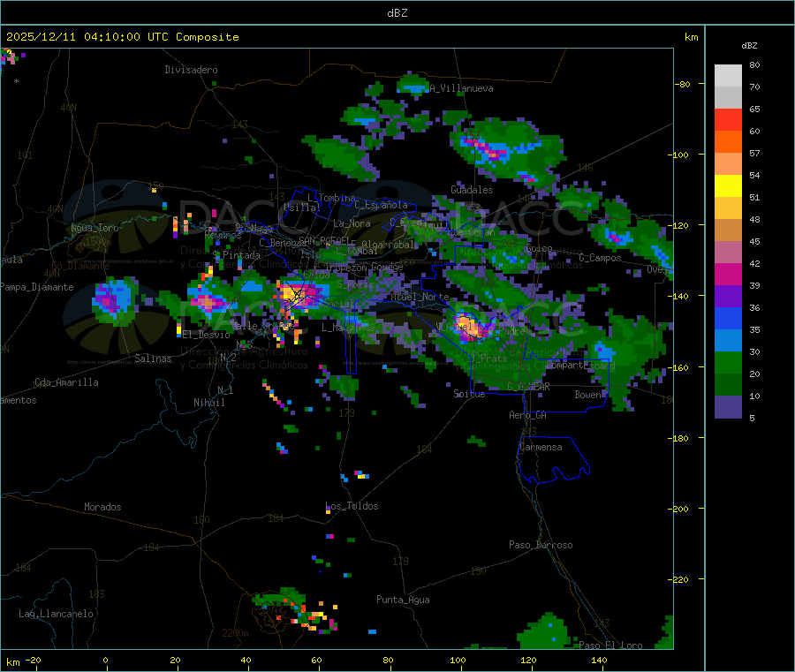Select the El_Desvio location label
The width and height of the screenshot is (795, 672).
(x=206, y=335)
